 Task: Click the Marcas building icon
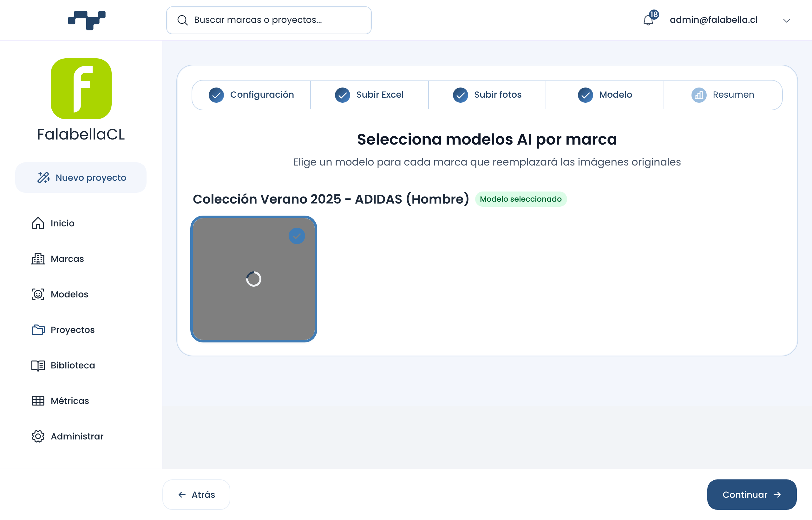38,259
